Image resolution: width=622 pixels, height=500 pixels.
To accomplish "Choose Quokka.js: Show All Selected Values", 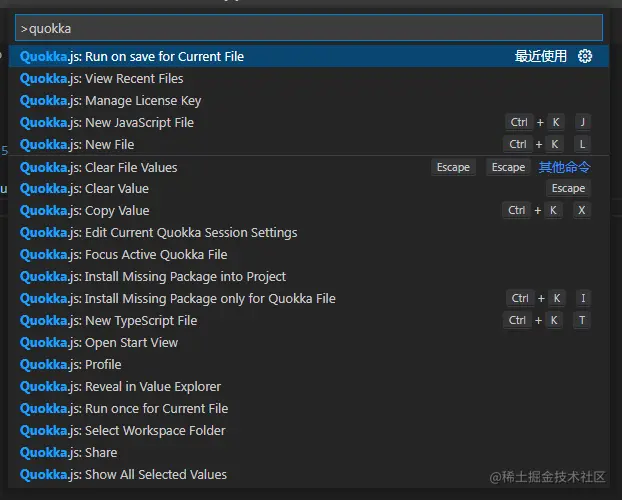I will [x=309, y=475].
